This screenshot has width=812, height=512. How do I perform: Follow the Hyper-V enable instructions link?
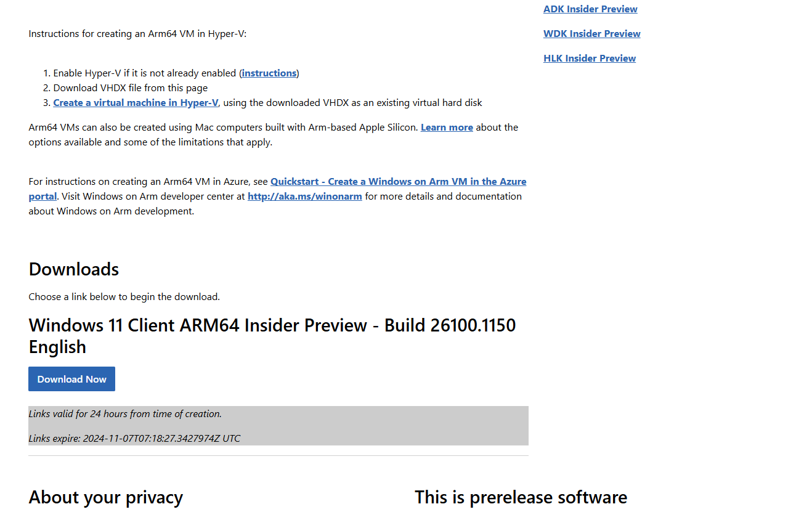pos(269,73)
